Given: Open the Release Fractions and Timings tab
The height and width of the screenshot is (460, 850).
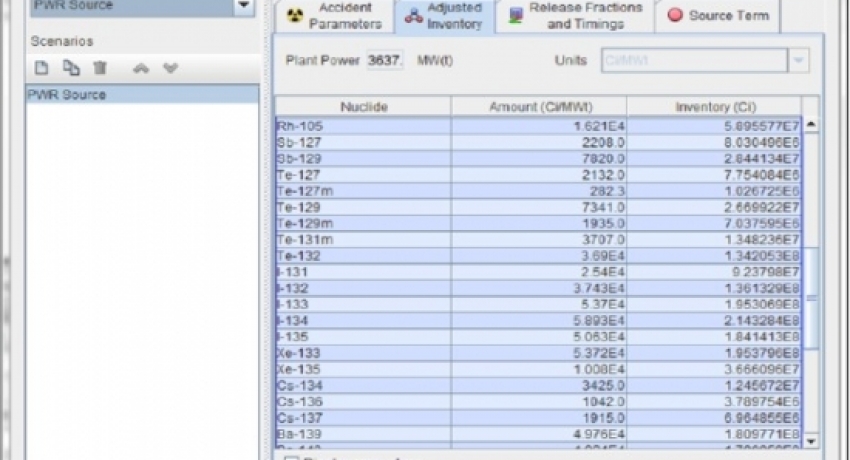Looking at the screenshot, I should [575, 16].
